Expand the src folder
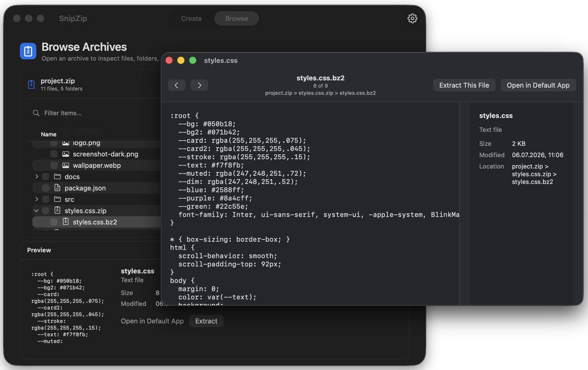588x370 pixels. point(37,199)
